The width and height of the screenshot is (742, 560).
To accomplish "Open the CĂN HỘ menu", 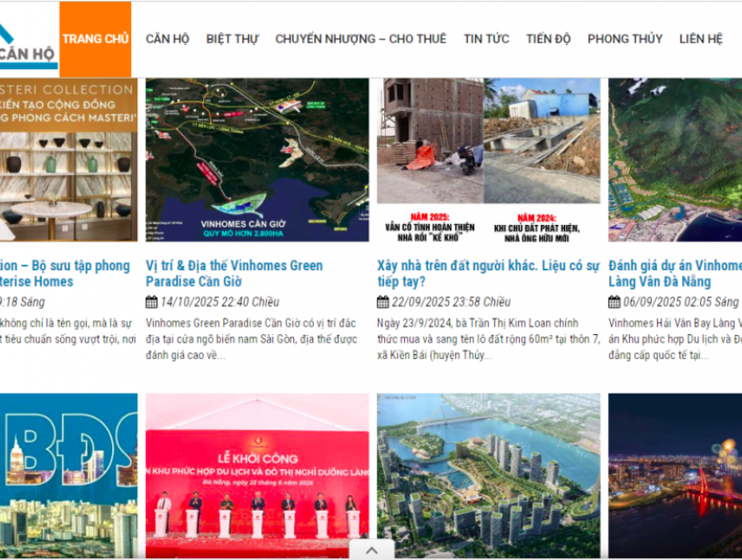I will coord(167,38).
